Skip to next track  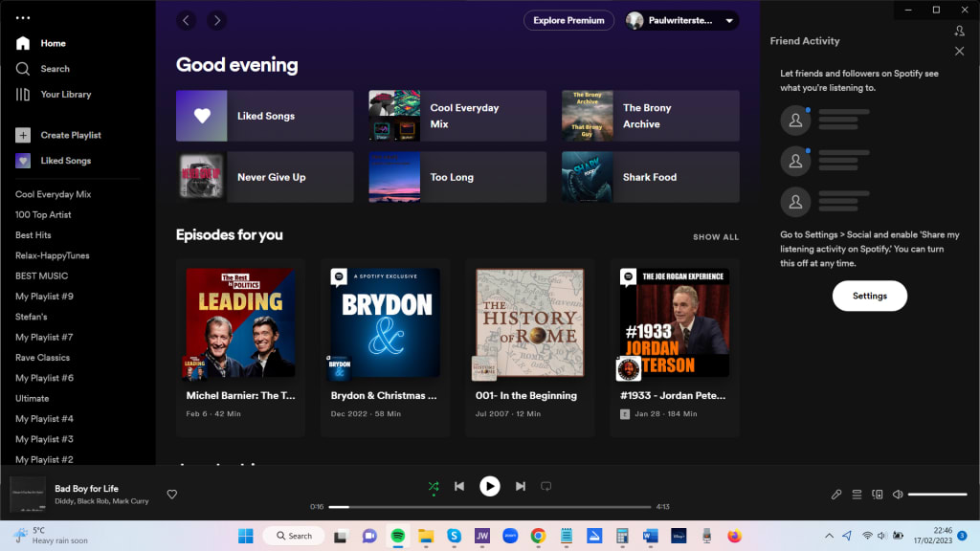click(x=520, y=486)
